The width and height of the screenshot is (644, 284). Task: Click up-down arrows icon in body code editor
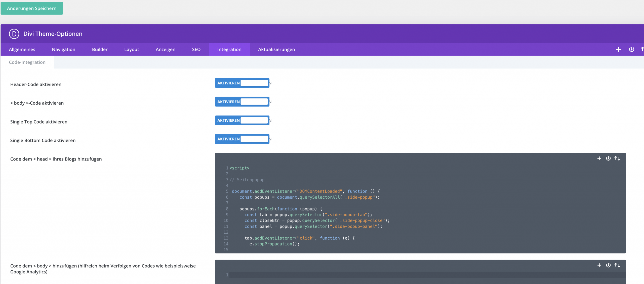617,265
